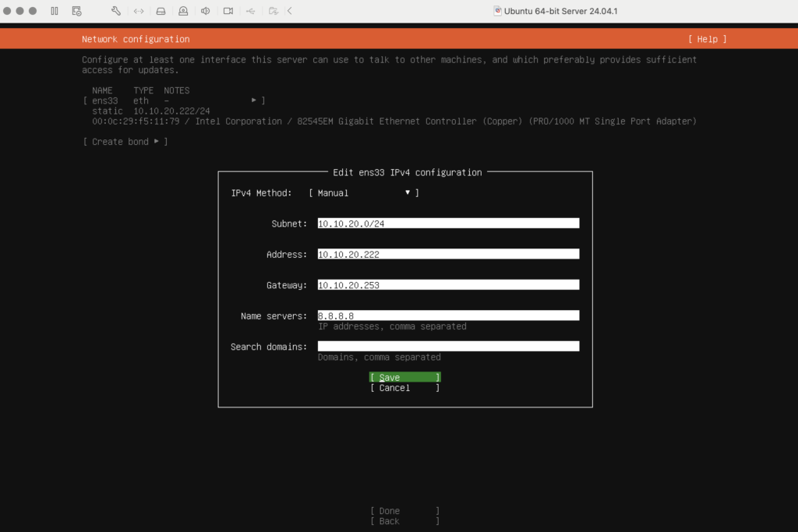The width and height of the screenshot is (798, 532).
Task: Open the snapshot manager icon
Action: 76,11
